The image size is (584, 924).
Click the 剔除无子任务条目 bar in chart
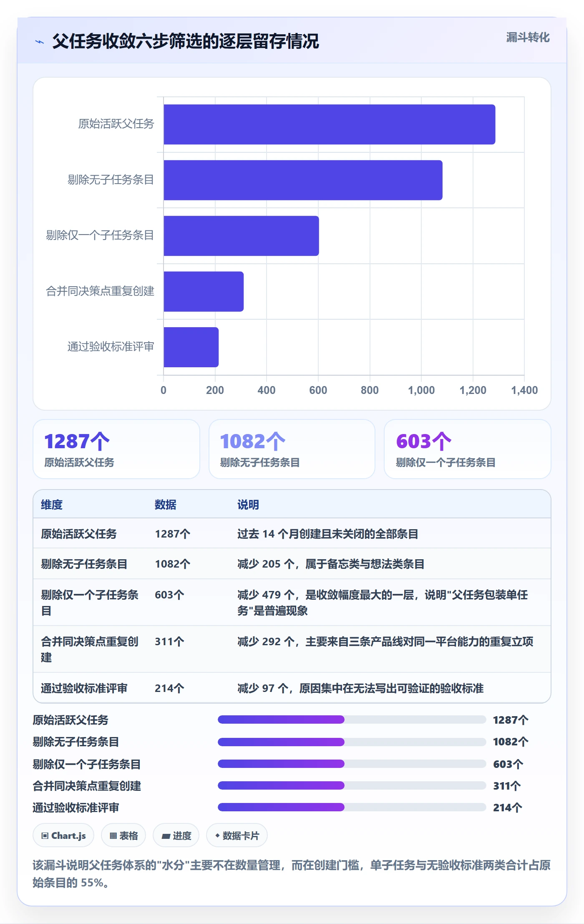tap(303, 180)
